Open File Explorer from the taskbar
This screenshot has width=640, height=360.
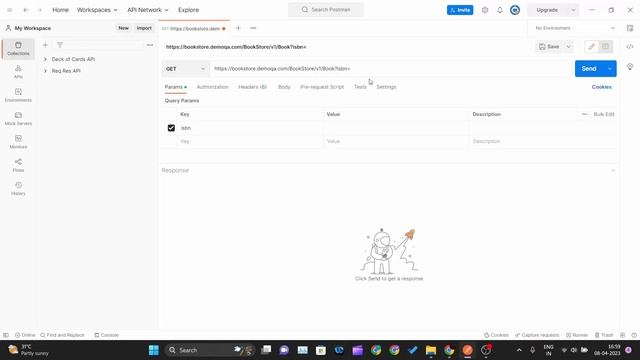(x=431, y=350)
